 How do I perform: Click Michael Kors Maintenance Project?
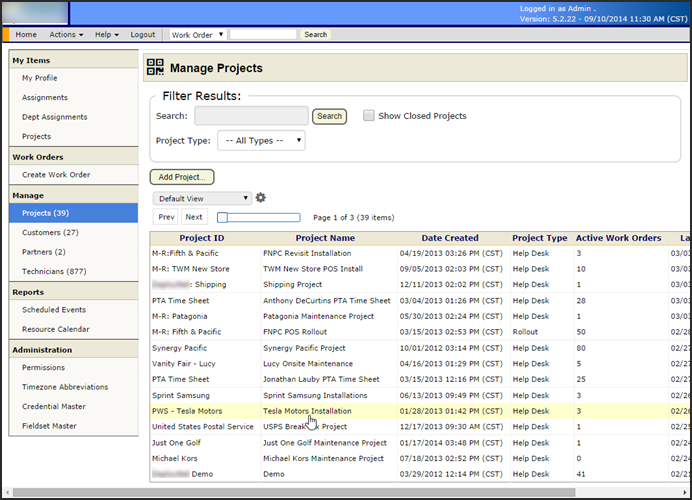pyautogui.click(x=323, y=459)
